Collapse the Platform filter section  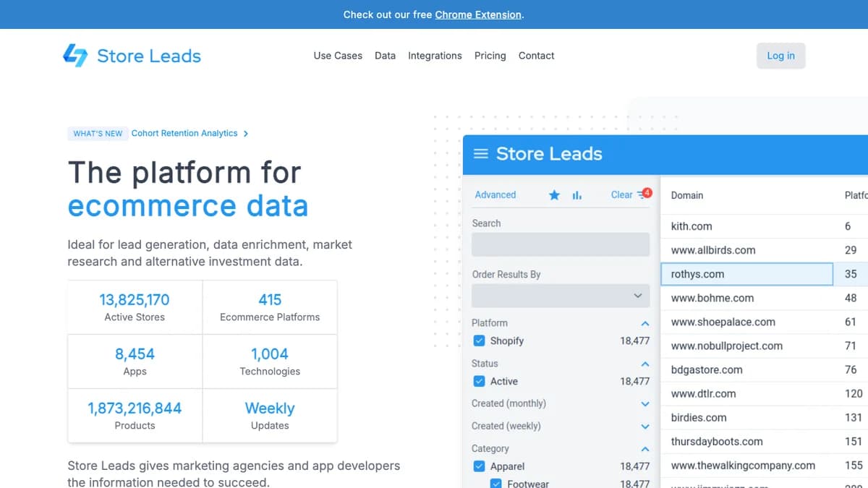click(645, 323)
